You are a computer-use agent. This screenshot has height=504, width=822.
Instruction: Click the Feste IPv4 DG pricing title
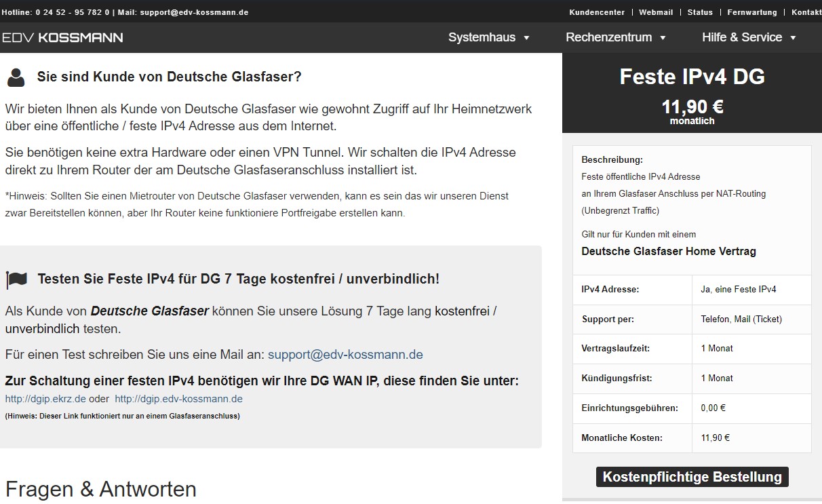click(692, 77)
